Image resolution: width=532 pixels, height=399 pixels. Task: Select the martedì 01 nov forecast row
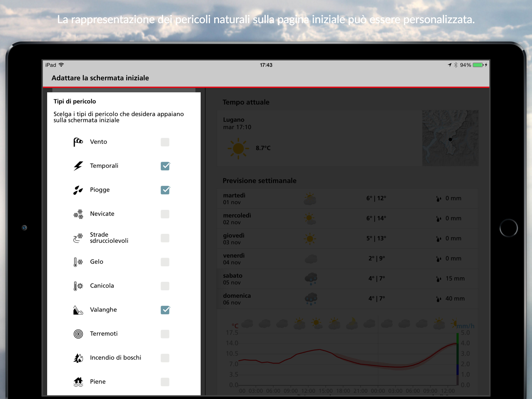pyautogui.click(x=348, y=199)
